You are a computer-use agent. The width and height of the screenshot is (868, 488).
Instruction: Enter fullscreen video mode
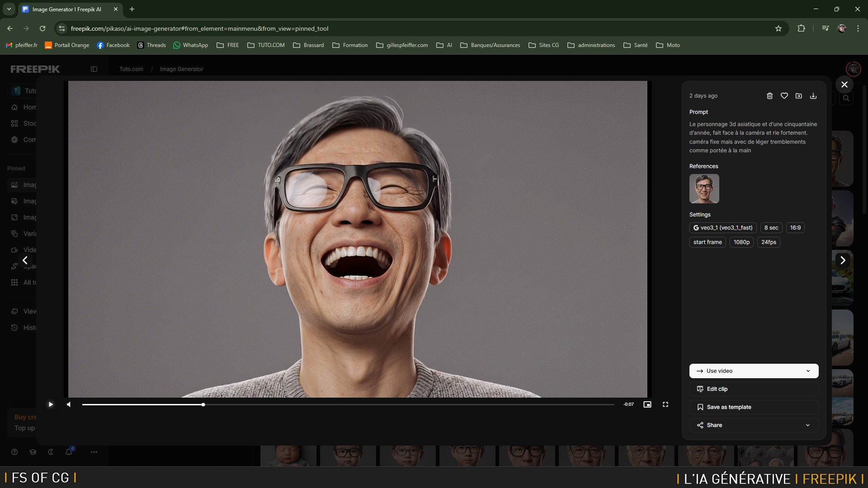point(665,404)
